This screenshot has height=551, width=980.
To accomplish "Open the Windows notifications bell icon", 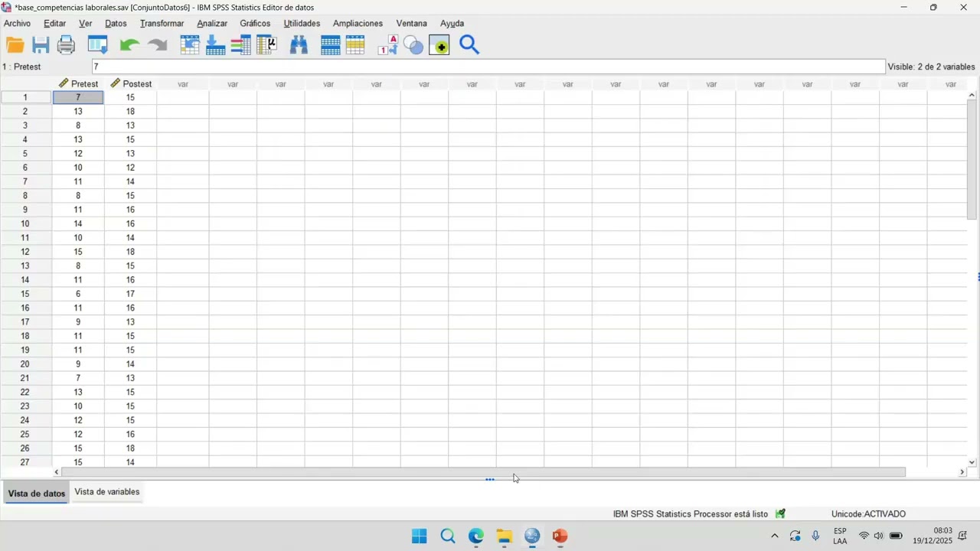I will click(963, 536).
